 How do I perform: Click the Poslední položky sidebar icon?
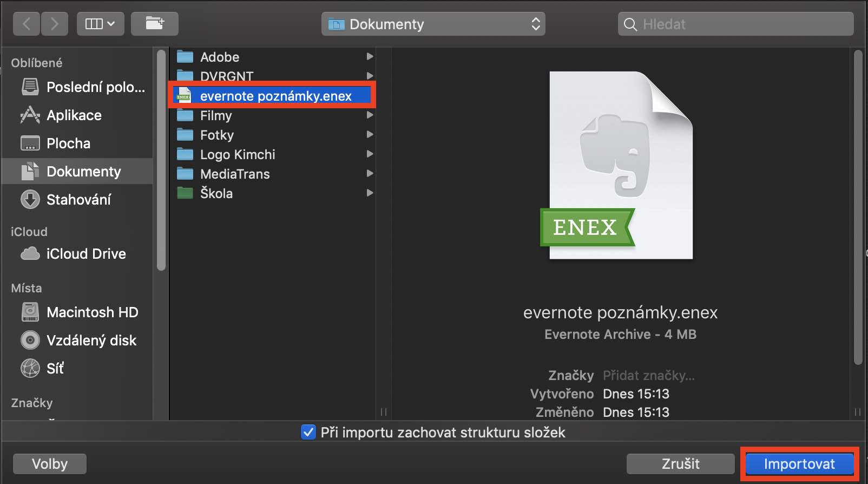pos(30,87)
